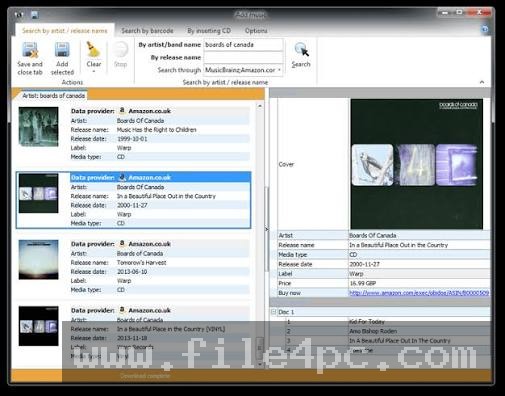Minimize the Add music window

click(444, 13)
